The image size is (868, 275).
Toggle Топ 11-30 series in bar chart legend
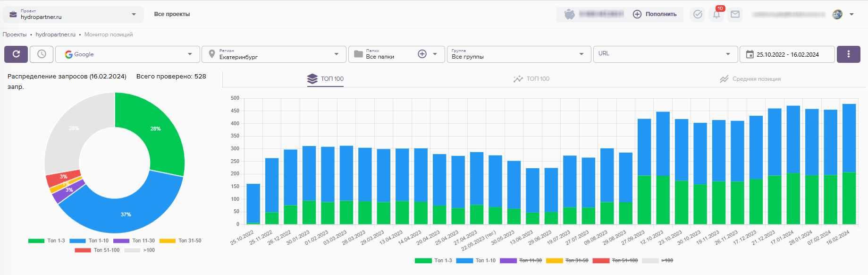point(521,261)
